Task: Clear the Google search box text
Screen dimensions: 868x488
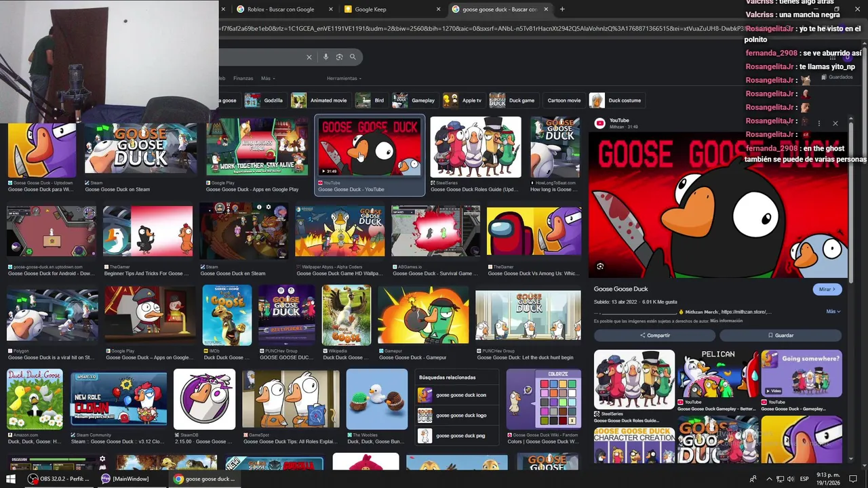Action: click(x=309, y=57)
